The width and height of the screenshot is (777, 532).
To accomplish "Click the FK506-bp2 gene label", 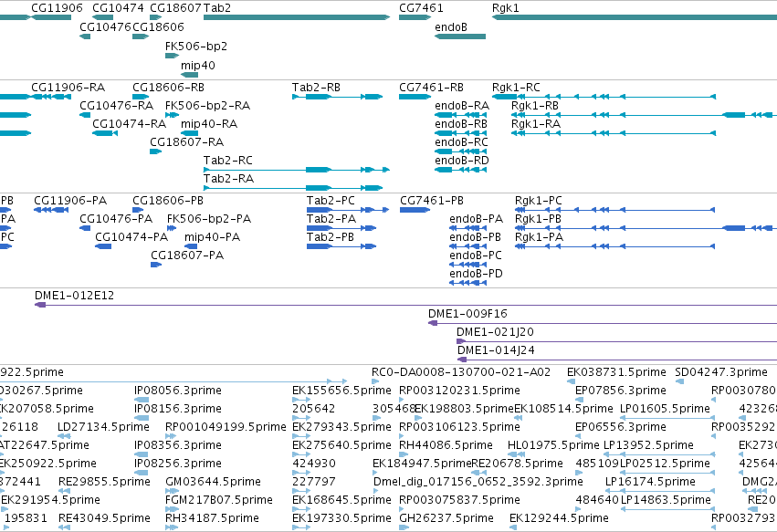I will pos(196,46).
